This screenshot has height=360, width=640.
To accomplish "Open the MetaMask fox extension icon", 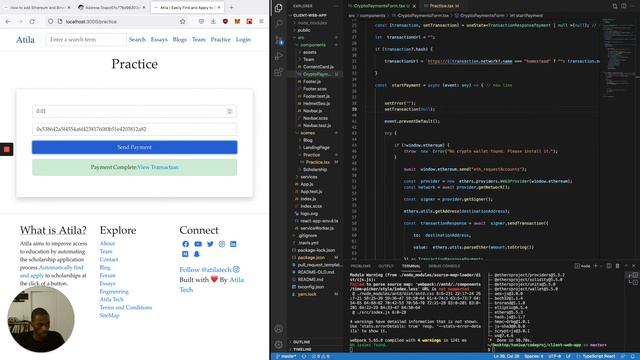I will [237, 21].
